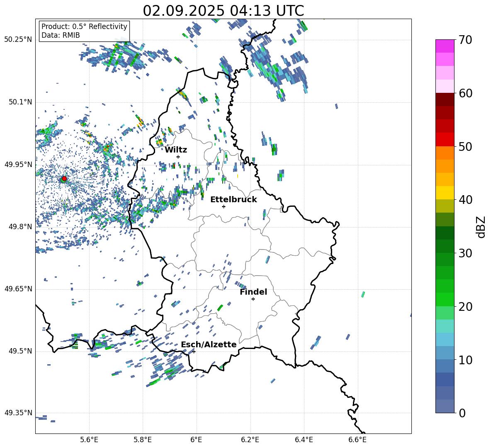Click the 6.6°E longitude label
The height and width of the screenshot is (448, 491).
click(357, 440)
